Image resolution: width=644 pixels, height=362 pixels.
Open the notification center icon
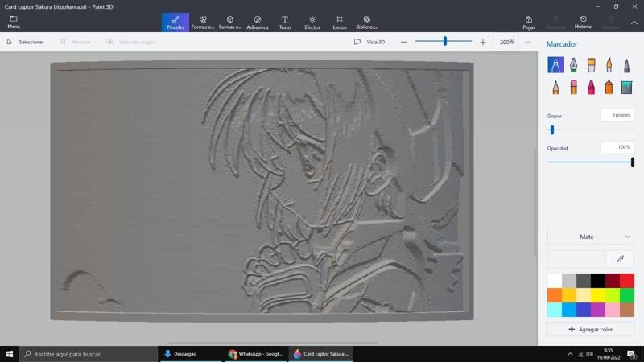pyautogui.click(x=632, y=354)
